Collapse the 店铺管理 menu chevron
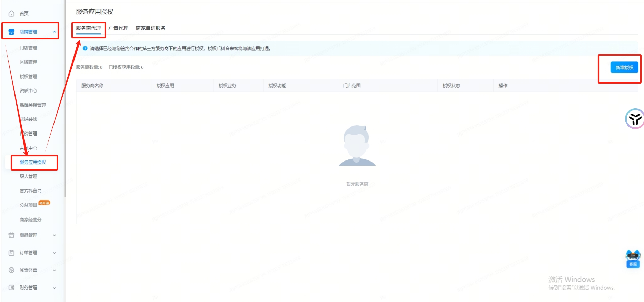644x302 pixels. (x=54, y=32)
